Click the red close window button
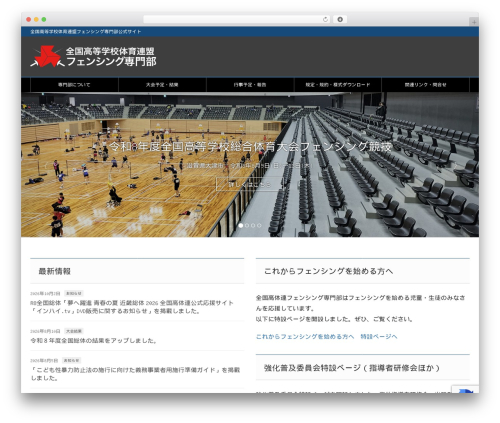Screen dimensions: 500x423 [29, 19]
